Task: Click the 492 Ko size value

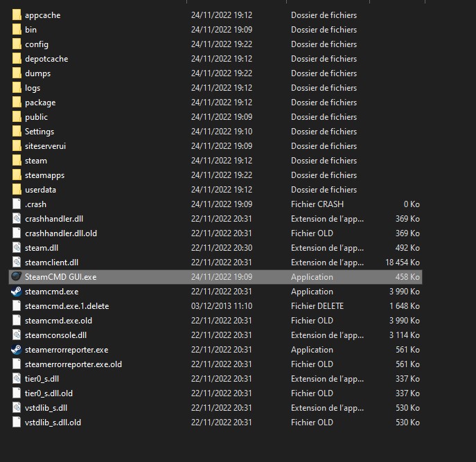Action: coord(407,248)
